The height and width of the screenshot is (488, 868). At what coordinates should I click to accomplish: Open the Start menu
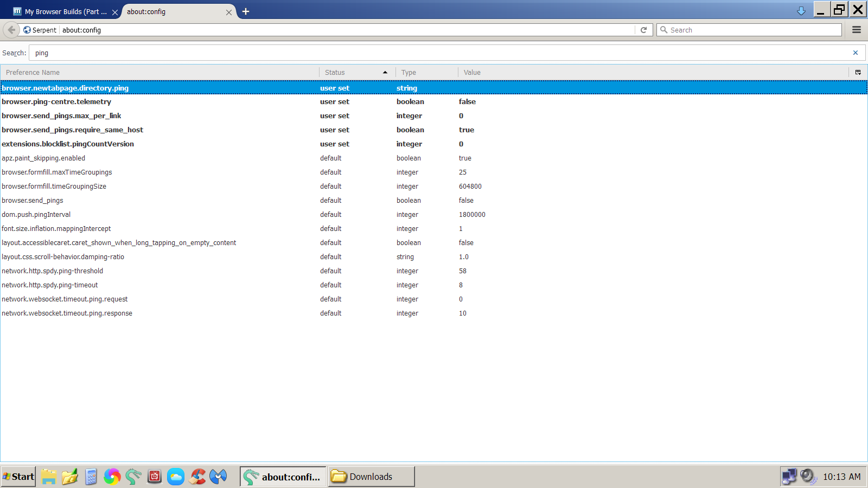(18, 477)
